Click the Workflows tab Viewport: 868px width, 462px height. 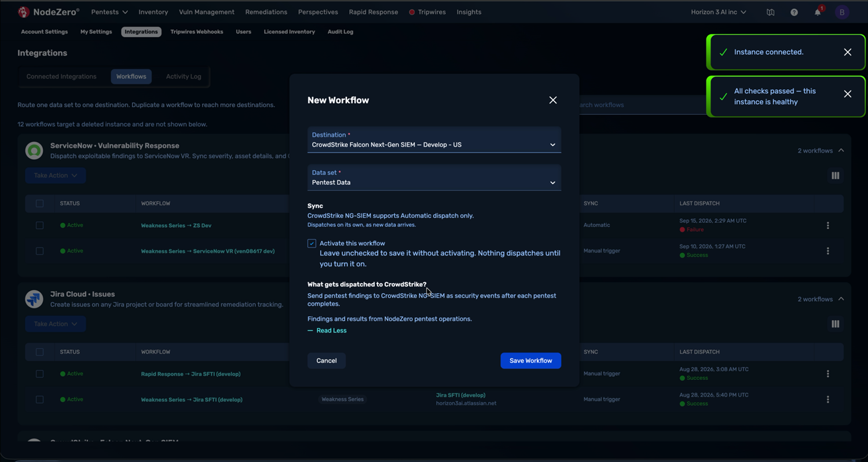pyautogui.click(x=131, y=76)
